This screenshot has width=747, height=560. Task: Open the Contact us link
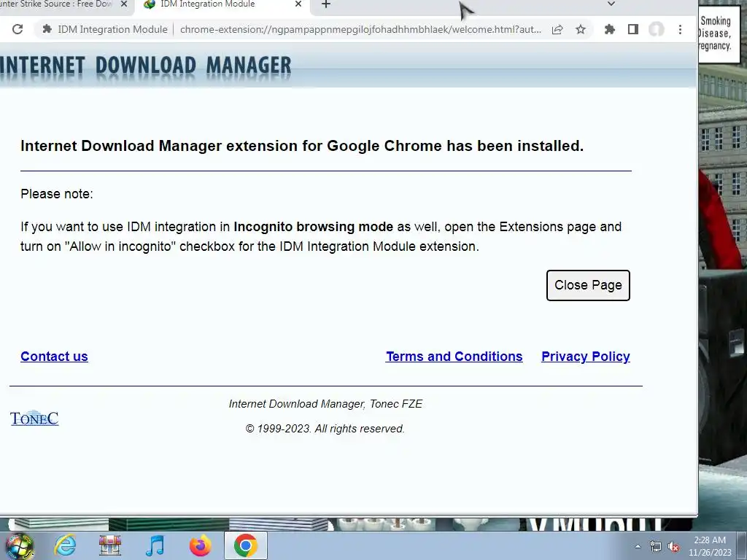[54, 356]
